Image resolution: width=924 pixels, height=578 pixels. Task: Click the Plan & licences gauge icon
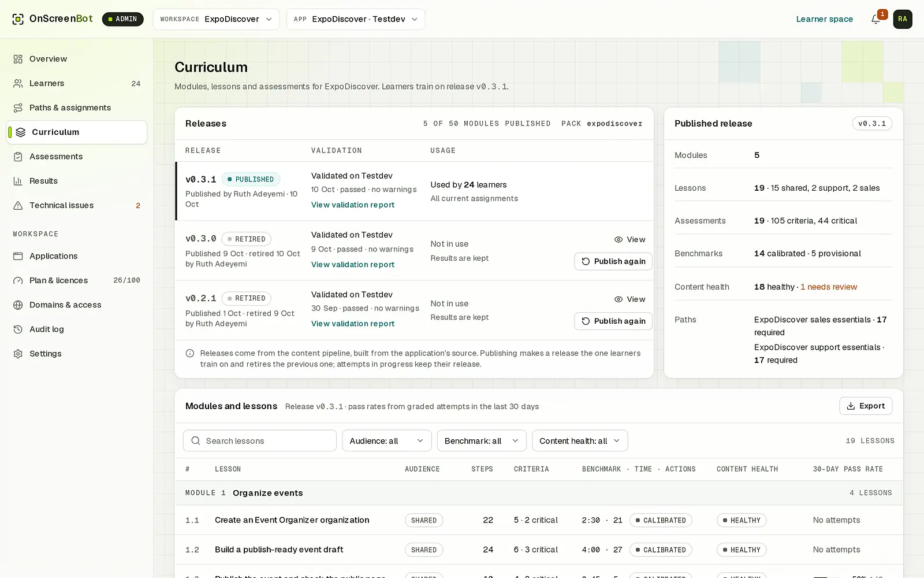18,280
